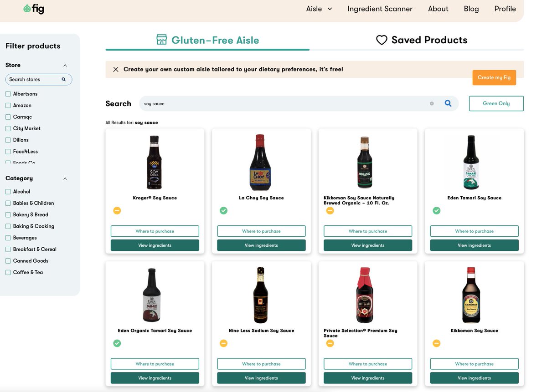This screenshot has height=392, width=547.
Task: Click the green check icon for La Choy Soy Sauce
Action: coord(223,210)
